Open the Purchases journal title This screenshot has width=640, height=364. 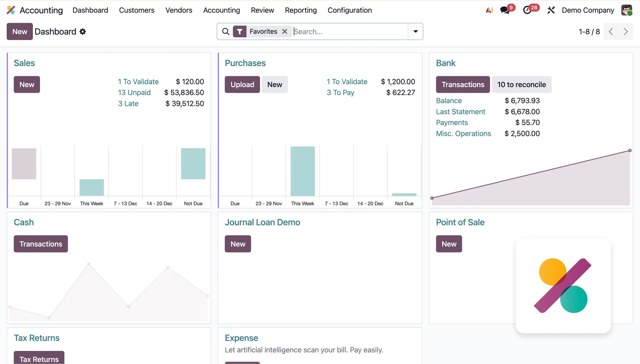[245, 63]
